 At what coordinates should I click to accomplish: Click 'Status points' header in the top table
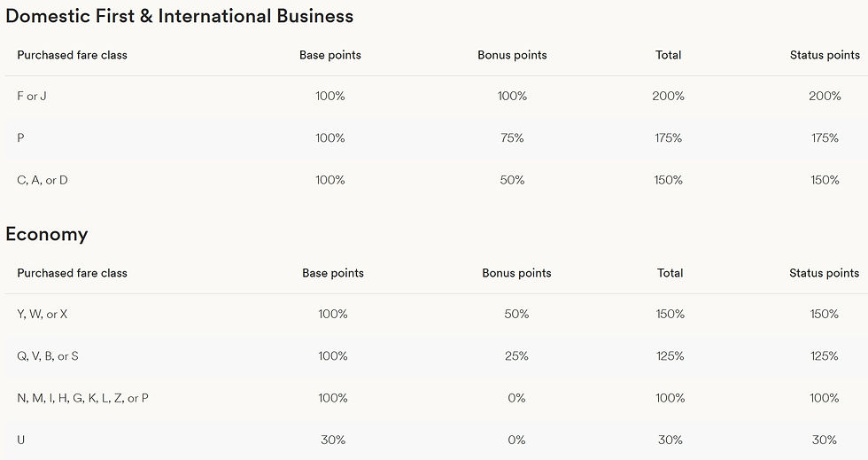[x=825, y=55]
